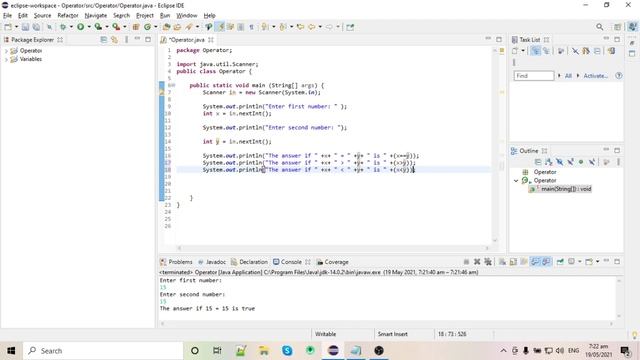Select main(String[]) : void in Outline
This screenshot has height=360, width=640.
pyautogui.click(x=566, y=189)
